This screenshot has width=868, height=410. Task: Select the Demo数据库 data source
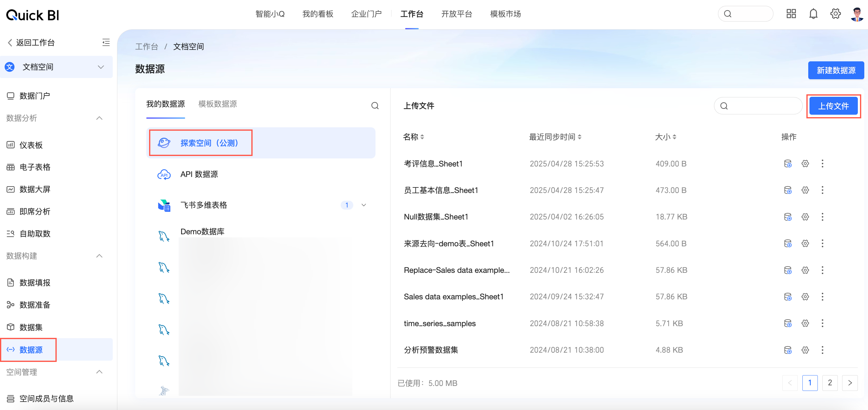point(202,232)
